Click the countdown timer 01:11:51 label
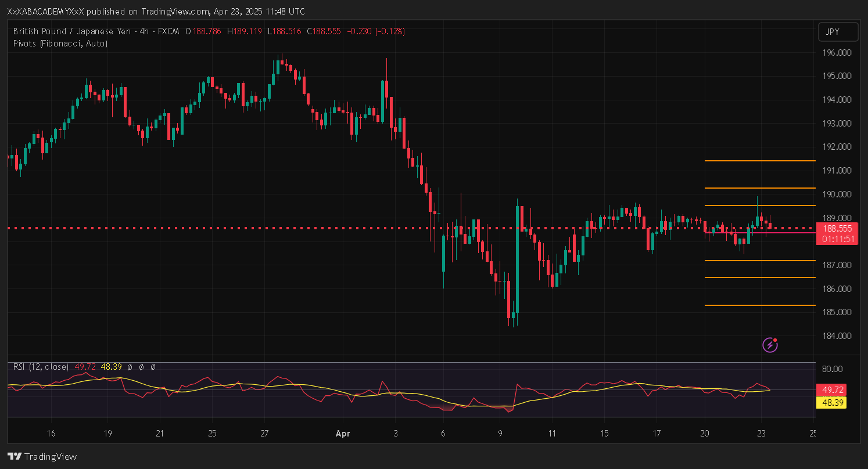Viewport: 868px width, 469px height. tap(837, 239)
